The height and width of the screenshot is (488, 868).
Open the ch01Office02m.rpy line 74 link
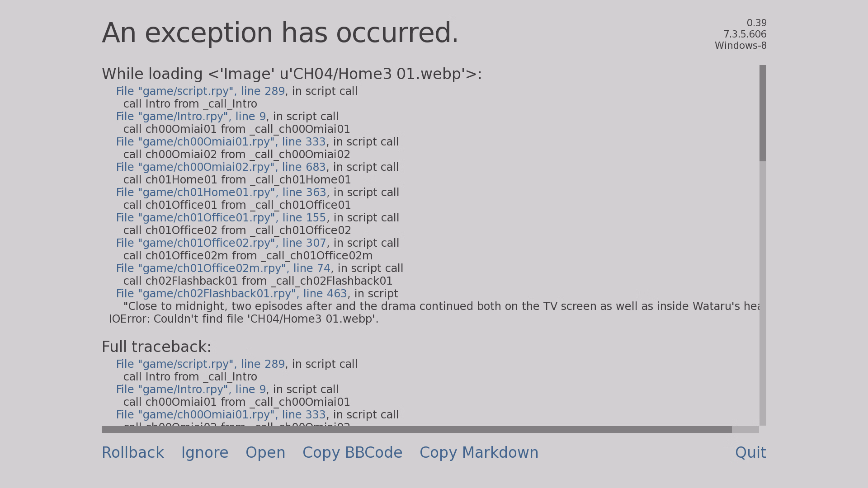(223, 268)
